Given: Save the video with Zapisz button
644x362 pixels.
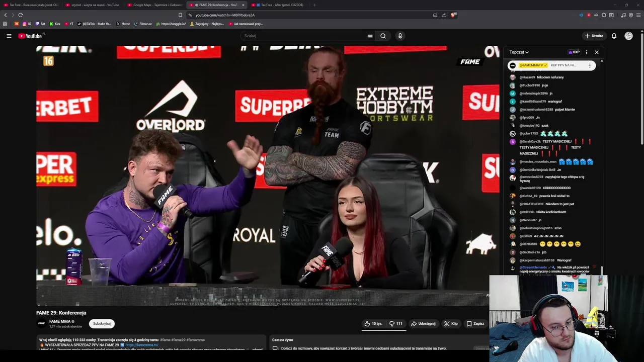Looking at the screenshot, I should (475, 324).
